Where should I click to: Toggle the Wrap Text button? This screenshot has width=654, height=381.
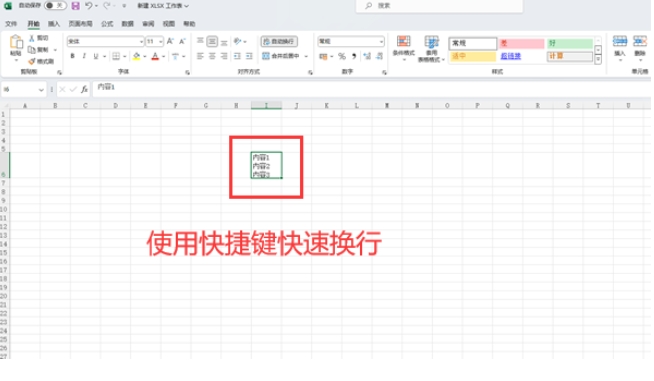(279, 41)
